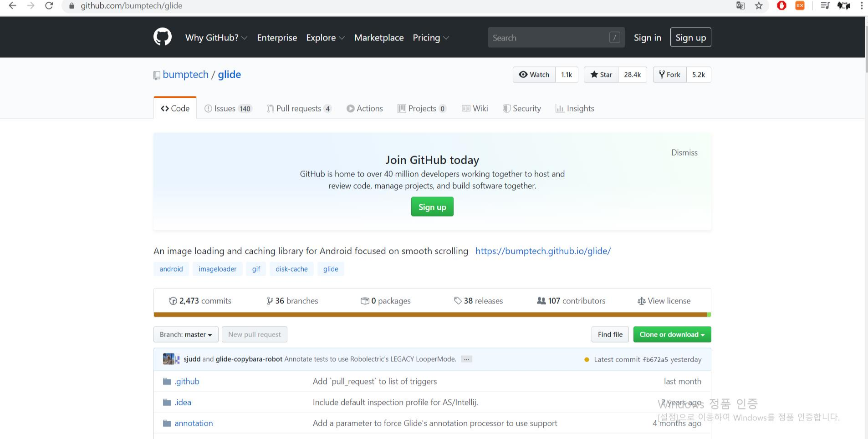This screenshot has height=439, width=868.
Task: Open Branch: master selector
Action: tap(186, 334)
